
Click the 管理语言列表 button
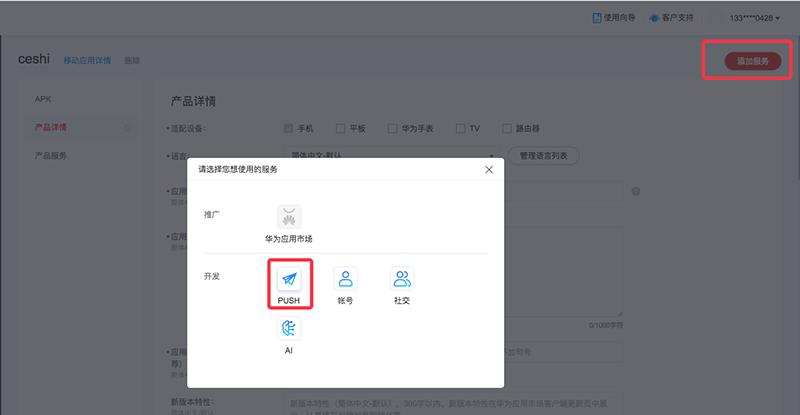pos(544,156)
